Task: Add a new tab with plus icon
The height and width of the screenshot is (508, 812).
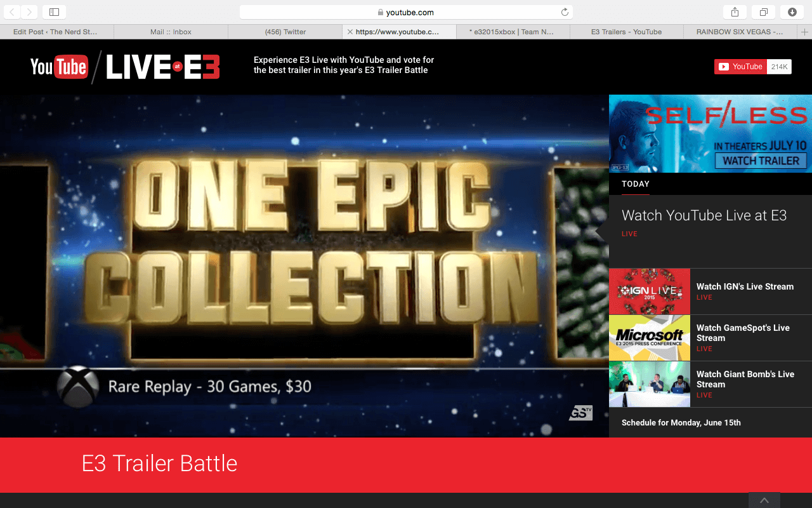Action: [x=805, y=32]
